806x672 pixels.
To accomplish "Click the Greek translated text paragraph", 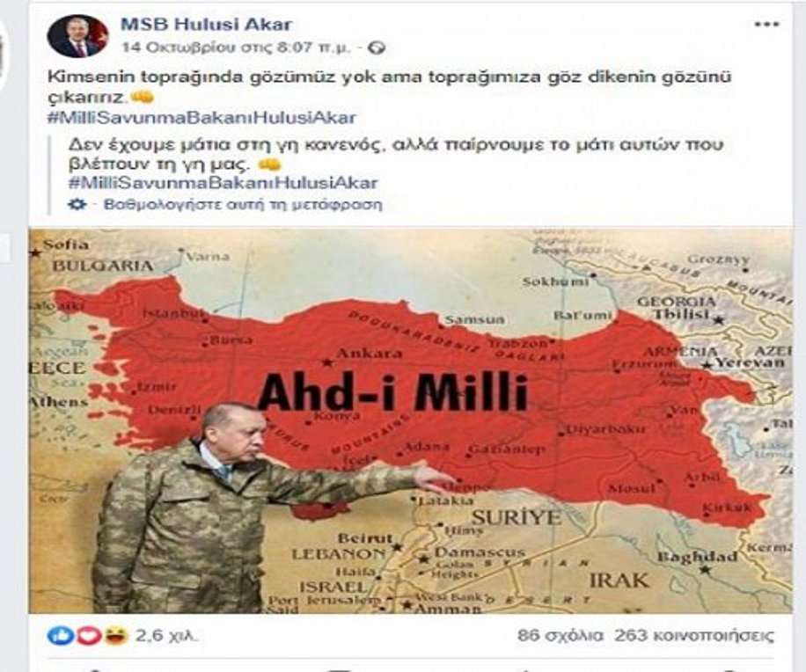I will (396, 154).
